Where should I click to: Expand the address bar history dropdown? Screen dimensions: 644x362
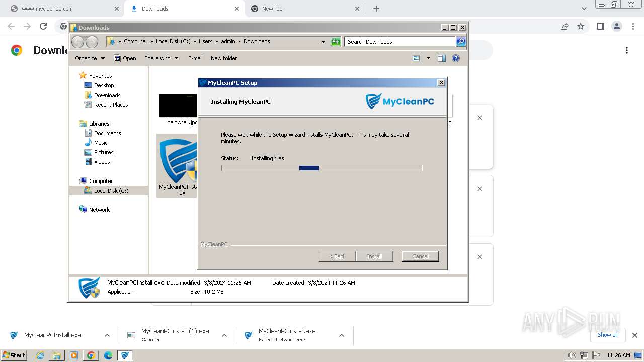[x=323, y=42]
